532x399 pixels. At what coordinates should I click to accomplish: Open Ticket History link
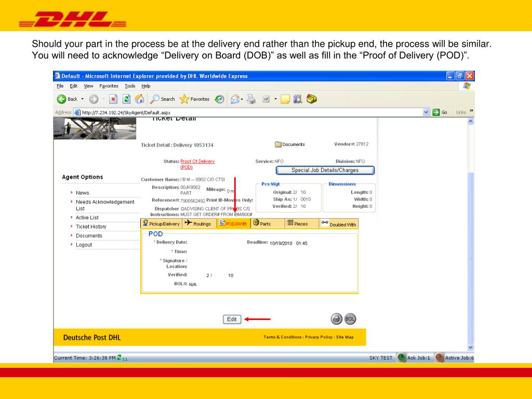click(x=91, y=227)
